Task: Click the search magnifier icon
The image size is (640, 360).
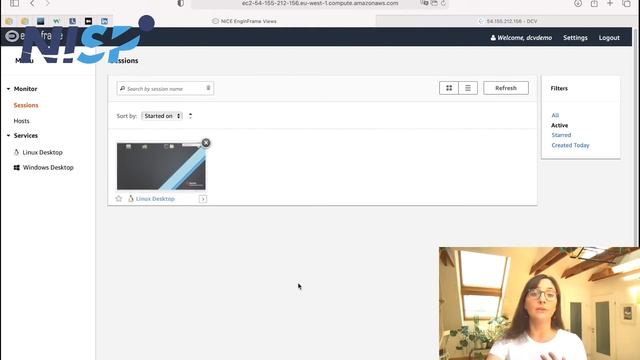Action: click(x=122, y=88)
